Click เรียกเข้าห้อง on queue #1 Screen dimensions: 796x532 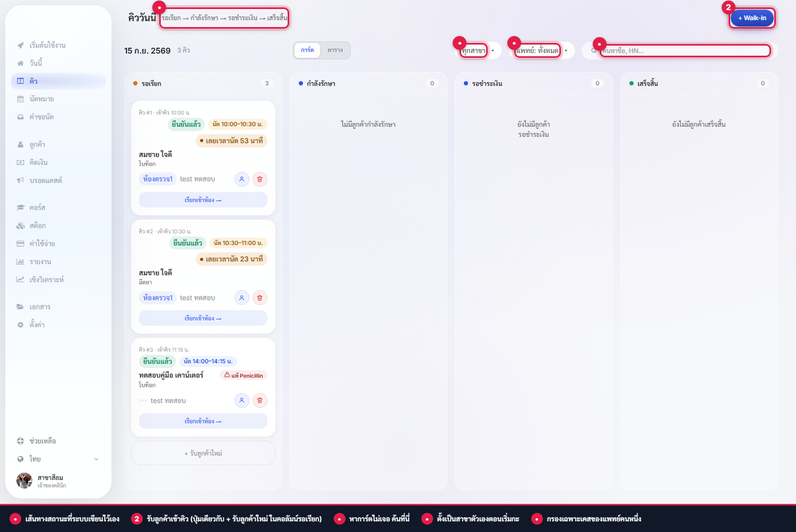point(203,200)
